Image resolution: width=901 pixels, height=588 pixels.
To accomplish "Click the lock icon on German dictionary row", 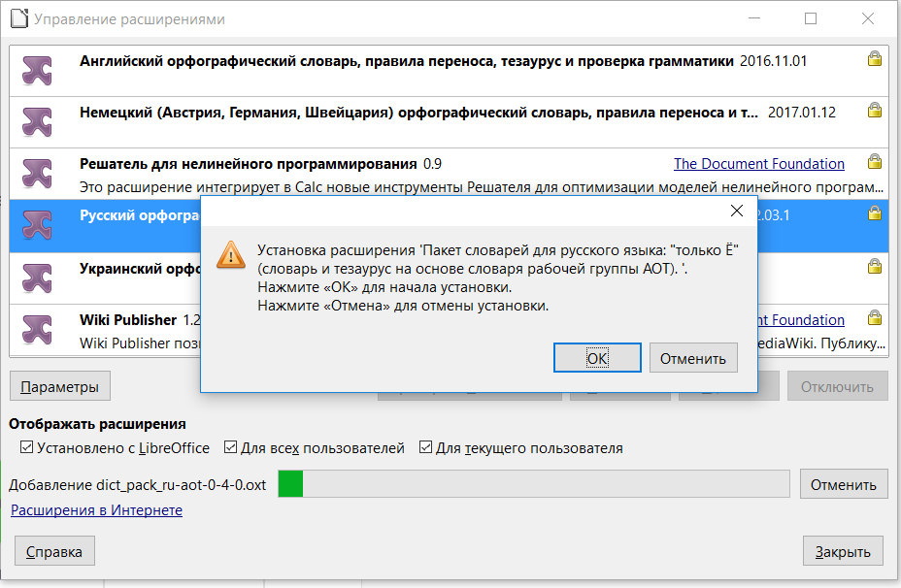I will [874, 111].
